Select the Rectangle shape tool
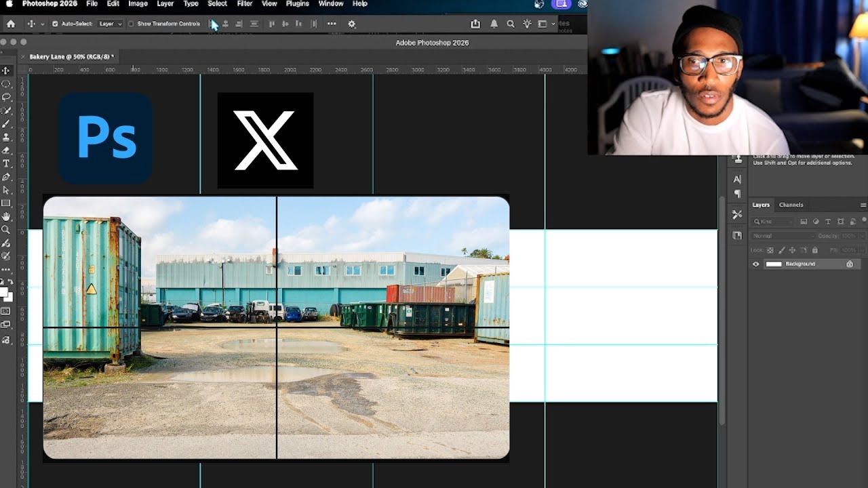Screen dimensions: 868x488 [x=6, y=203]
